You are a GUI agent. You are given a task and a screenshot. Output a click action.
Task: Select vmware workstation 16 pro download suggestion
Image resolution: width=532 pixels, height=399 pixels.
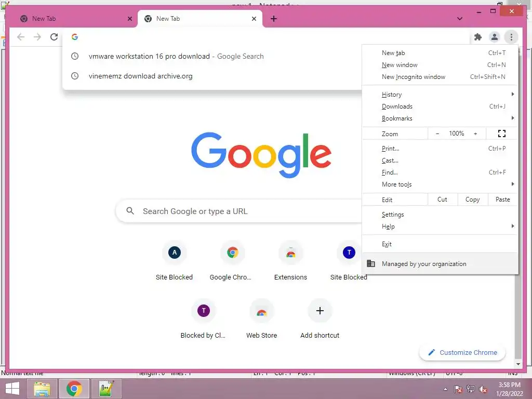[212, 56]
